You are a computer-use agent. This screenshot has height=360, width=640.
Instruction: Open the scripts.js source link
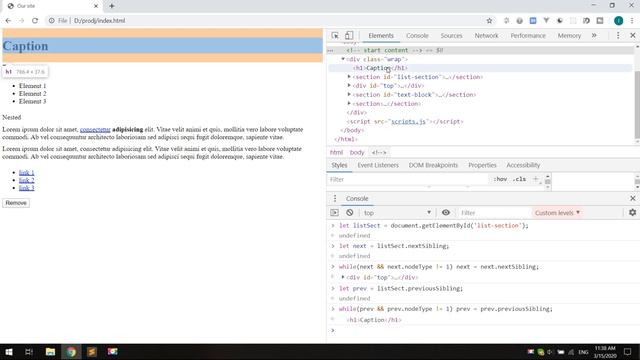point(408,122)
